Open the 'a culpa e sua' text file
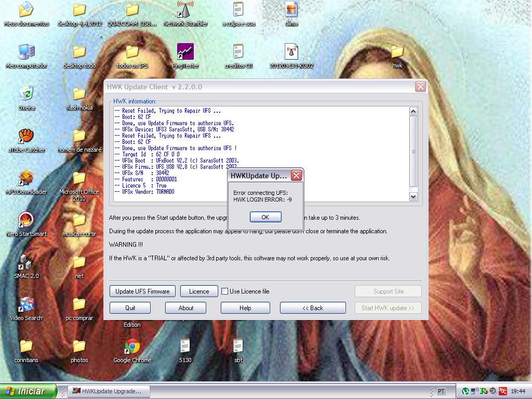 tap(238, 15)
